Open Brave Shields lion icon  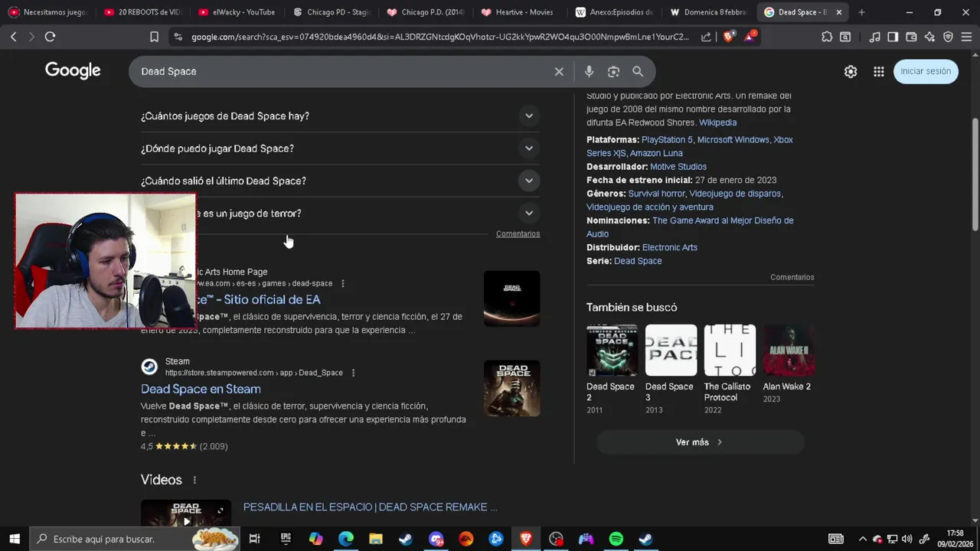tap(728, 36)
